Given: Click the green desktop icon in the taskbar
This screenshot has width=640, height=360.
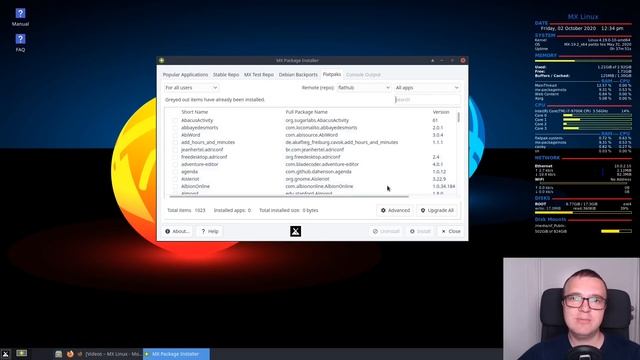Looking at the screenshot, I should [x=21, y=353].
